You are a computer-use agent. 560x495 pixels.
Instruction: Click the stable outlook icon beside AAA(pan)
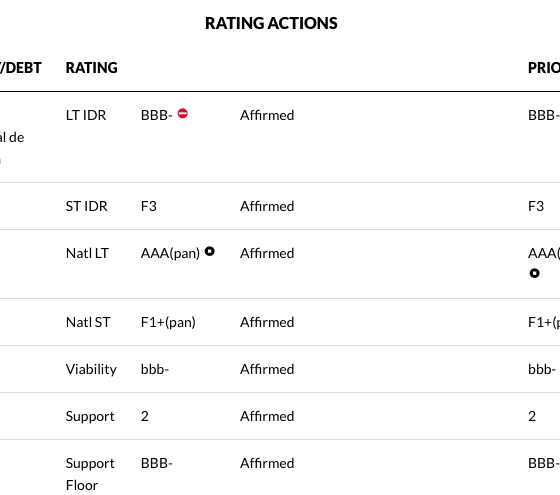pos(210,251)
